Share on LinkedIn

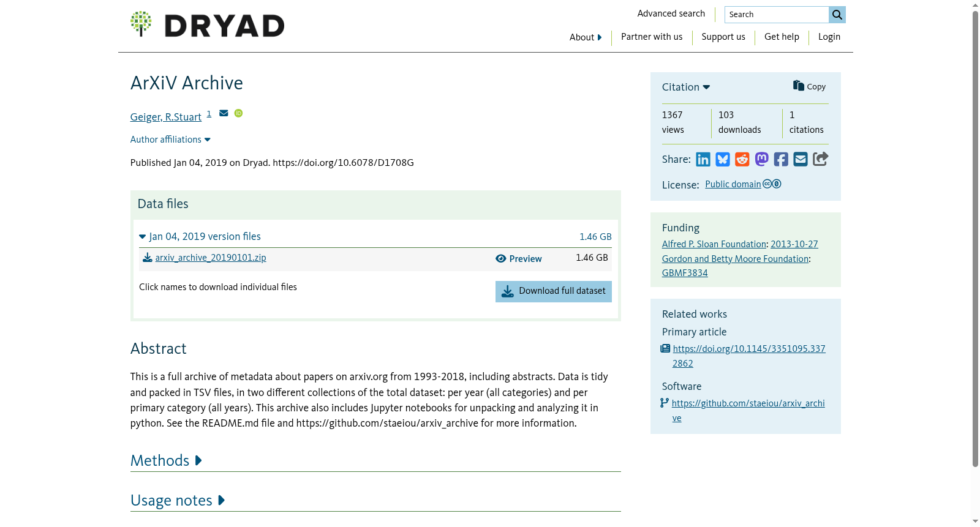pyautogui.click(x=703, y=160)
